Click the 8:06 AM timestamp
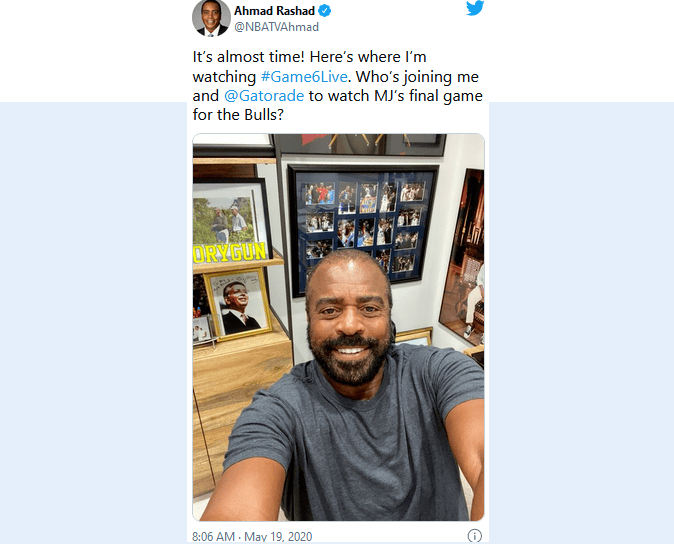Screen dimensions: 674x544 pos(214,537)
